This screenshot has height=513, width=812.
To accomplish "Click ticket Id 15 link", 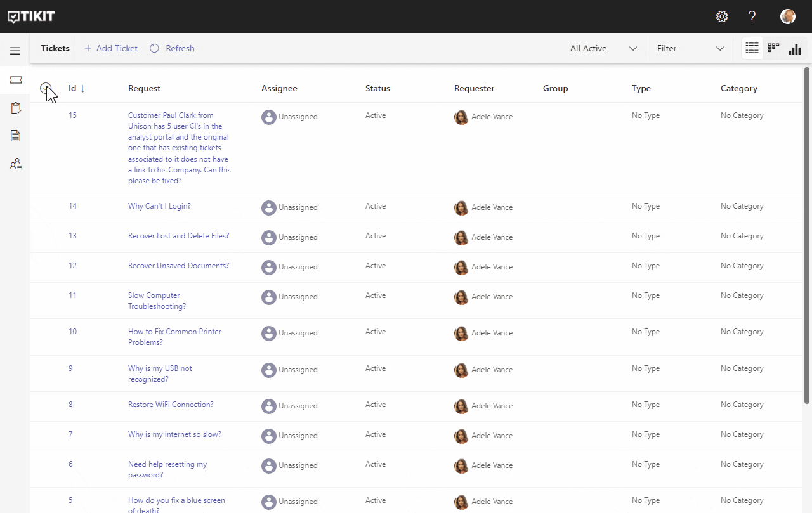I will click(x=72, y=115).
